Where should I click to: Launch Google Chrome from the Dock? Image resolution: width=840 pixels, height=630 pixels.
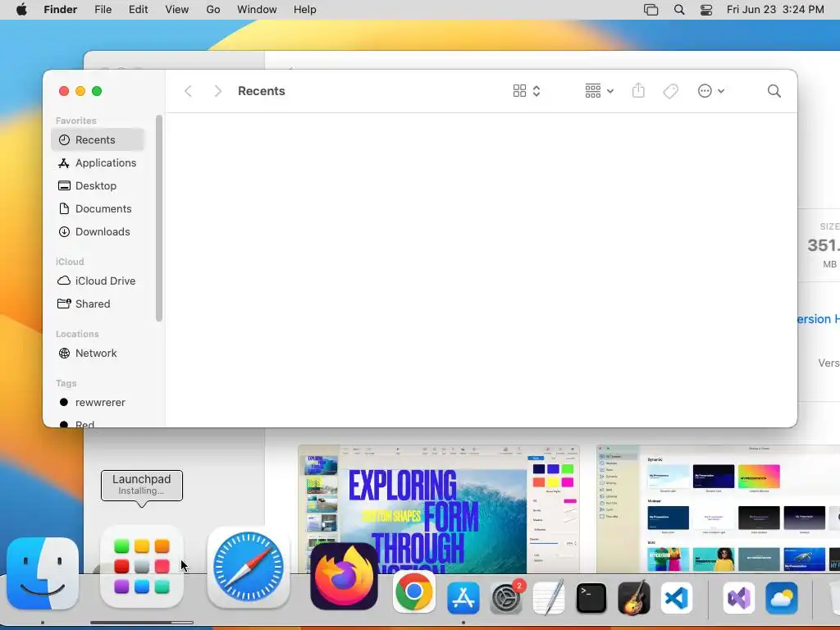[413, 592]
